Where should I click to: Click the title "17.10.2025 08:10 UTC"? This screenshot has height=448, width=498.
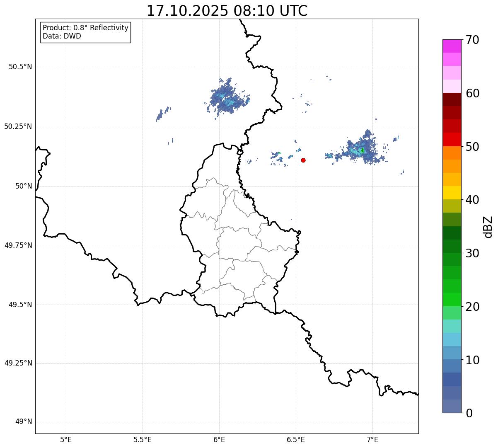coord(227,10)
